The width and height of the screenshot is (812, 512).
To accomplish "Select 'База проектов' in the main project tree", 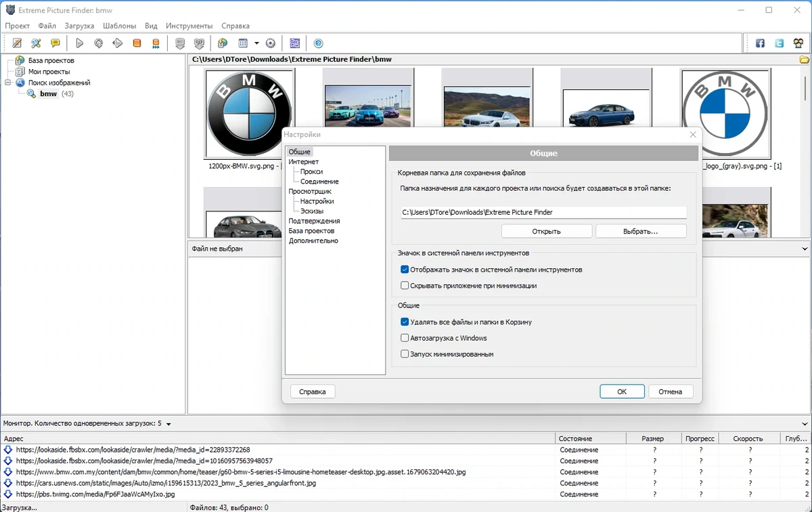I will (x=51, y=60).
